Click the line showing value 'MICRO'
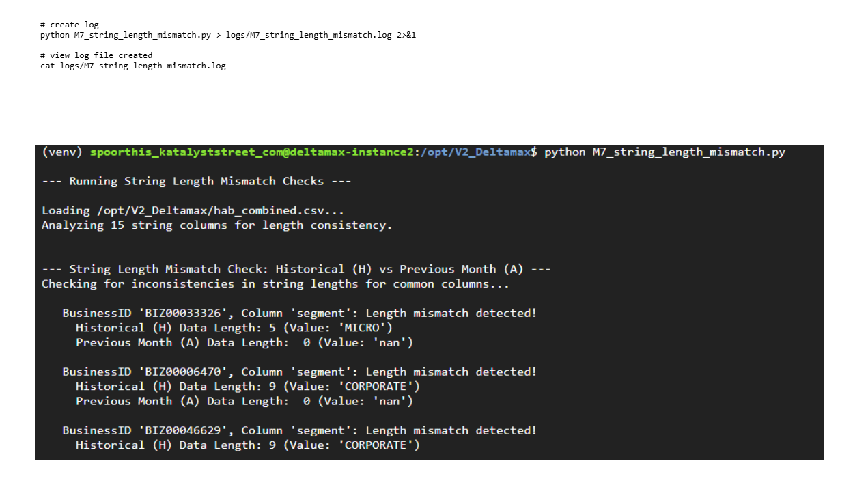The height and width of the screenshot is (487, 868). [234, 328]
